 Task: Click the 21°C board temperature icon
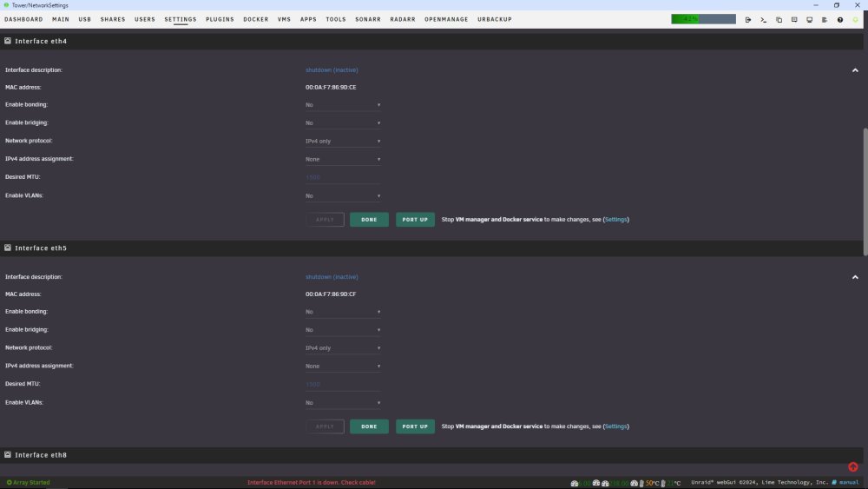click(663, 483)
